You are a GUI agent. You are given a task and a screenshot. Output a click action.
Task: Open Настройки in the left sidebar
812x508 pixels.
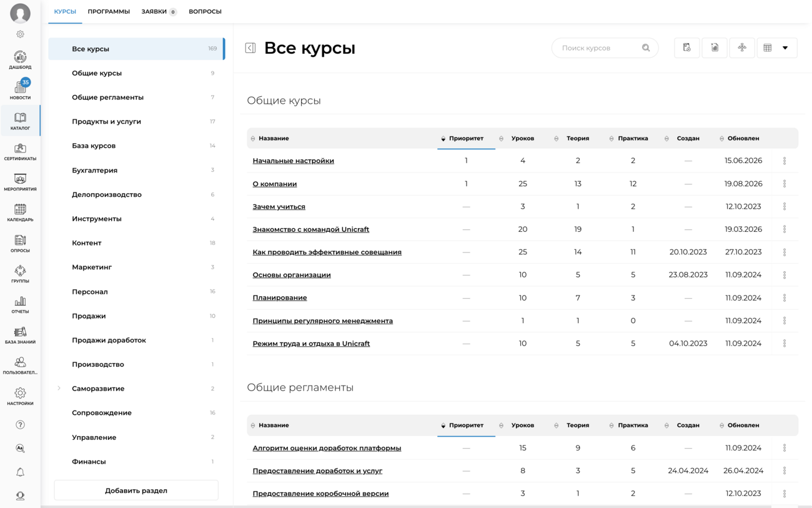(x=20, y=396)
